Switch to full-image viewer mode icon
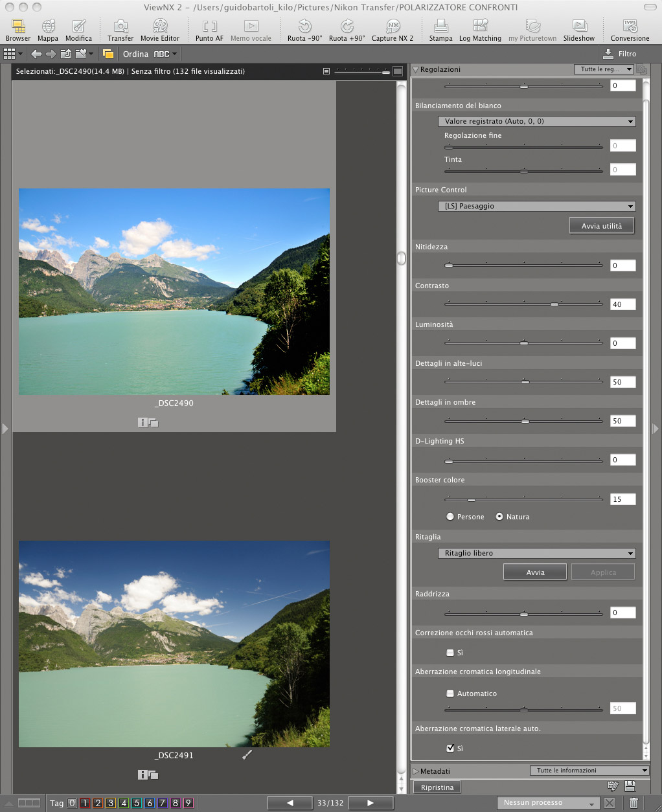 (x=398, y=71)
